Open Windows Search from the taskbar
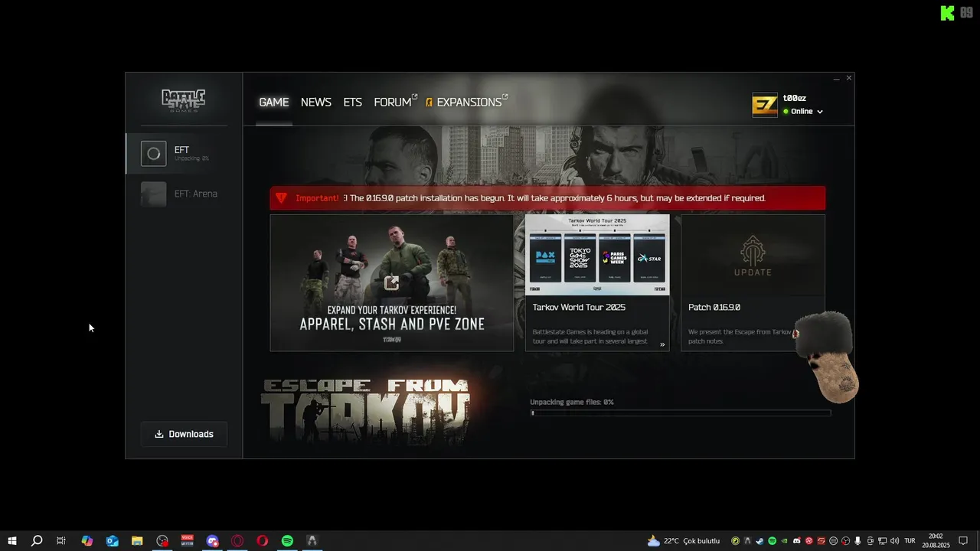The height and width of the screenshot is (551, 980). (x=37, y=541)
